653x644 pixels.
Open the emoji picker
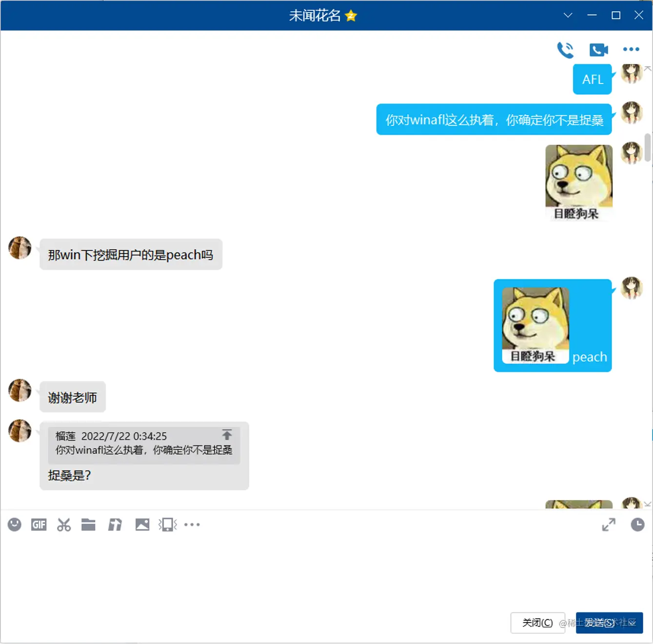(x=15, y=524)
